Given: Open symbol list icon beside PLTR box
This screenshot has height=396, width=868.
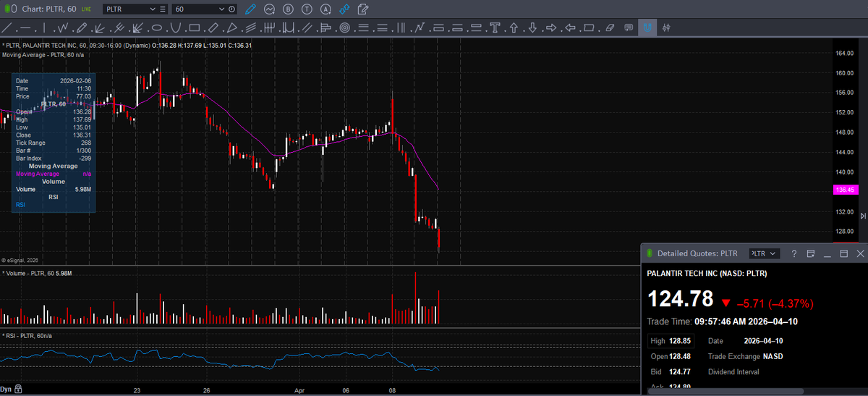Looking at the screenshot, I should click(162, 9).
